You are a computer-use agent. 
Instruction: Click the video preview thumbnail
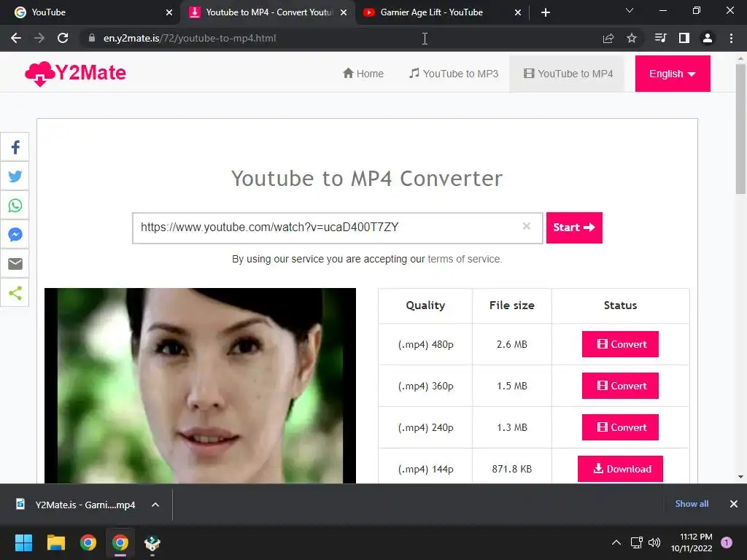pyautogui.click(x=200, y=386)
